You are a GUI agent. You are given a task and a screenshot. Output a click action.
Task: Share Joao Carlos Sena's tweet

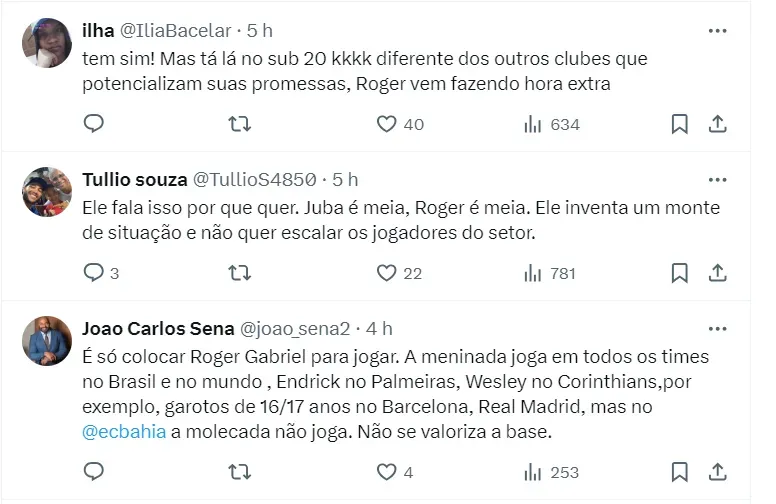(x=717, y=471)
